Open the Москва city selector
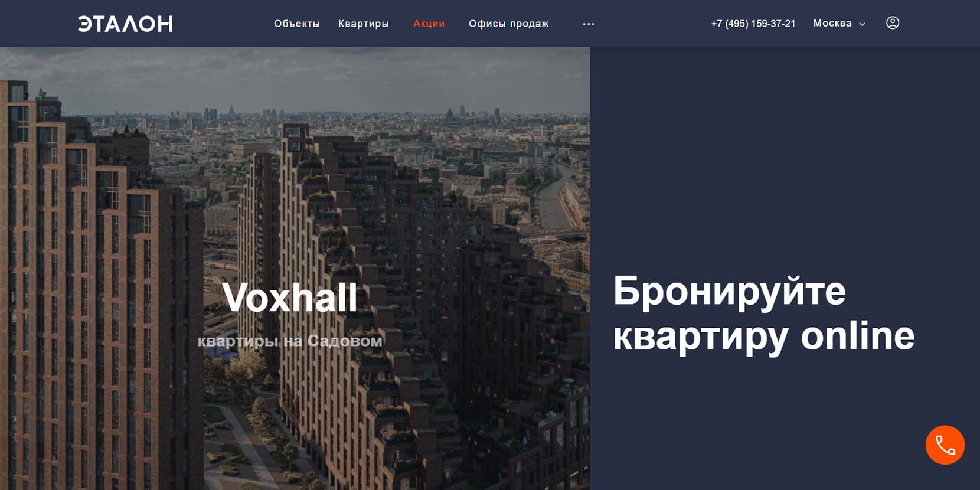The image size is (980, 490). click(839, 24)
